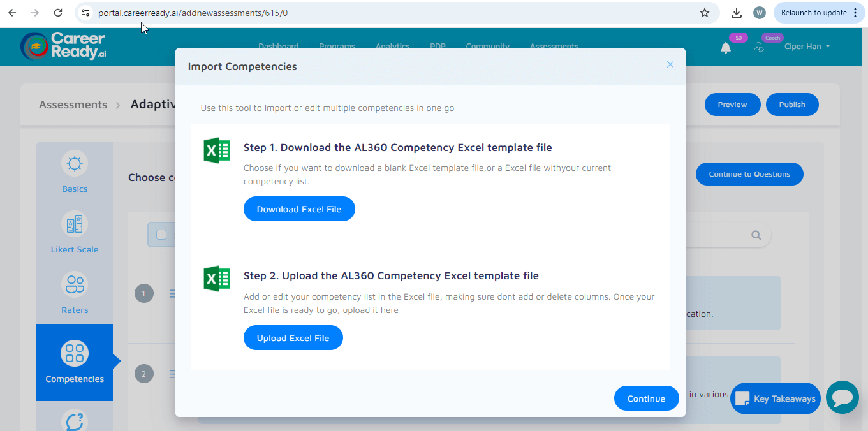
Task: Click the Upload Excel File button
Action: [x=293, y=338]
